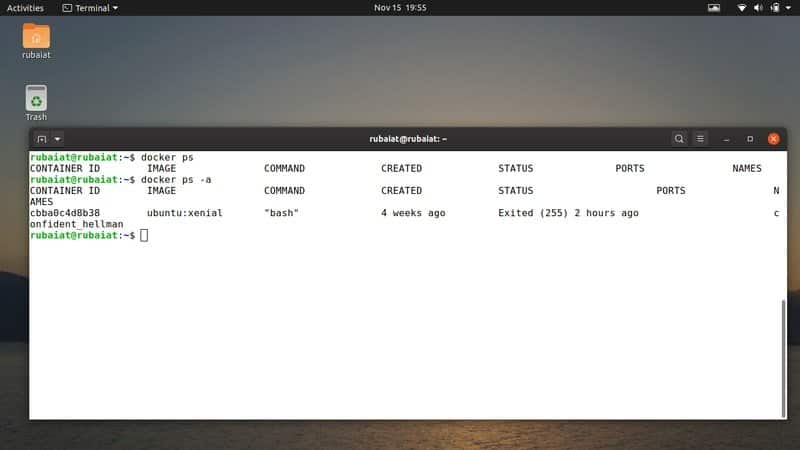Open the terminal hamburger menu icon
The width and height of the screenshot is (800, 450).
(700, 139)
